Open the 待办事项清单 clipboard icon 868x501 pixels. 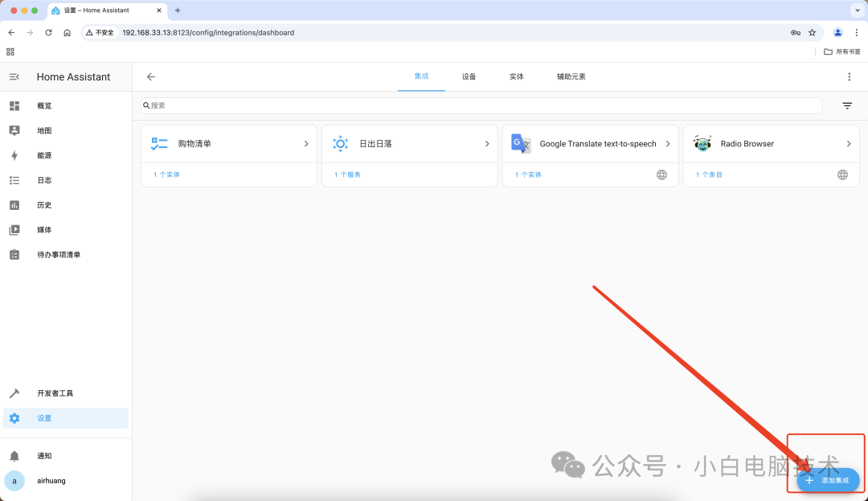pyautogui.click(x=14, y=255)
